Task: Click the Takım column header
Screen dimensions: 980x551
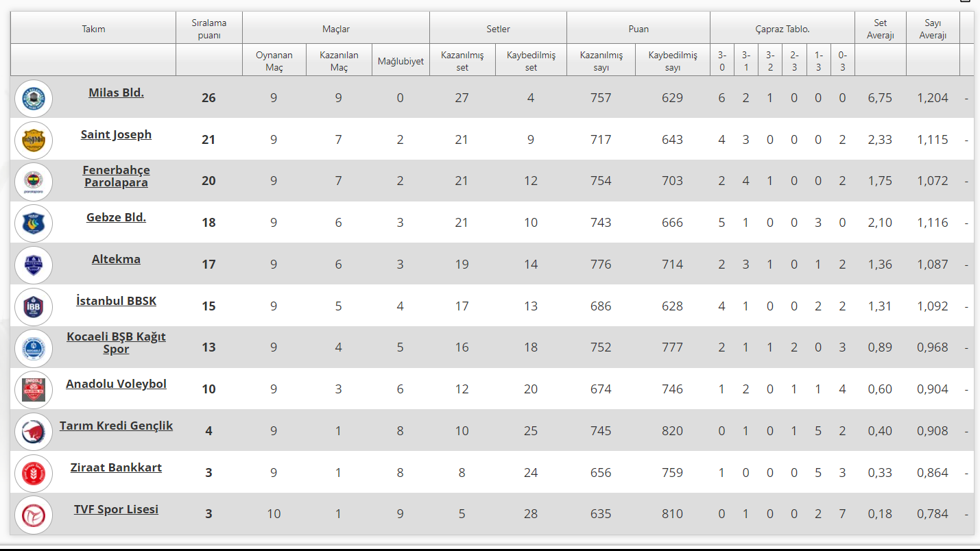Action: click(93, 29)
